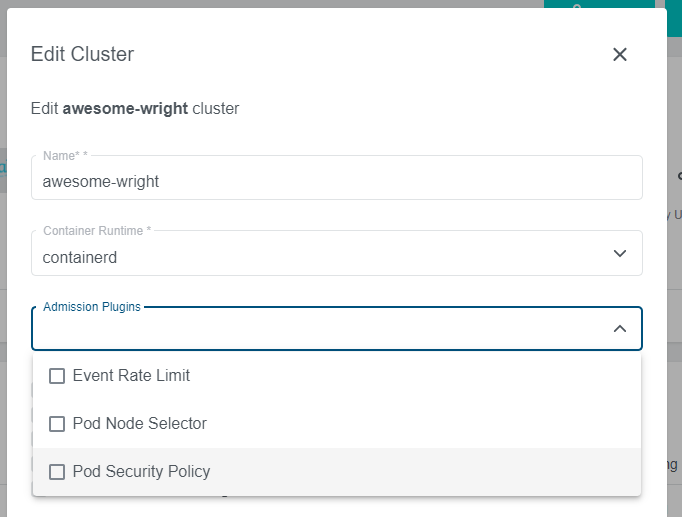The image size is (682, 517).
Task: Click the Edit Cluster dialog heading
Action: coord(82,54)
